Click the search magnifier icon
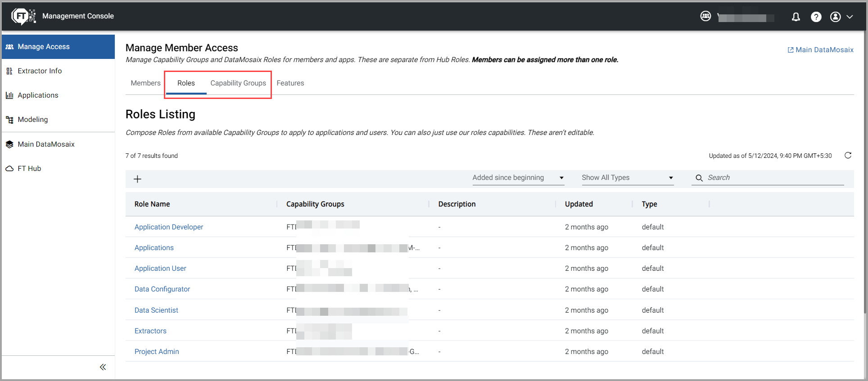 click(699, 178)
